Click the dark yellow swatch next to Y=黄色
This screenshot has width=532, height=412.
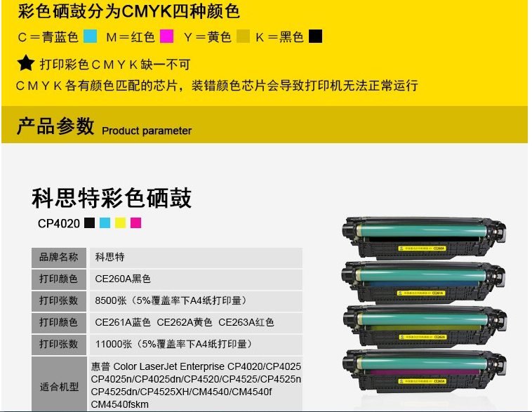click(243, 36)
